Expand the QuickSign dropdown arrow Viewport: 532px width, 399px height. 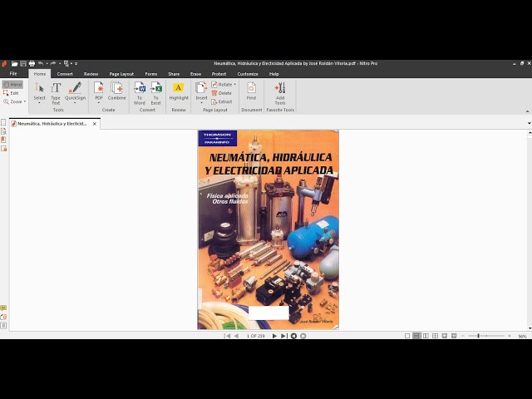point(75,103)
